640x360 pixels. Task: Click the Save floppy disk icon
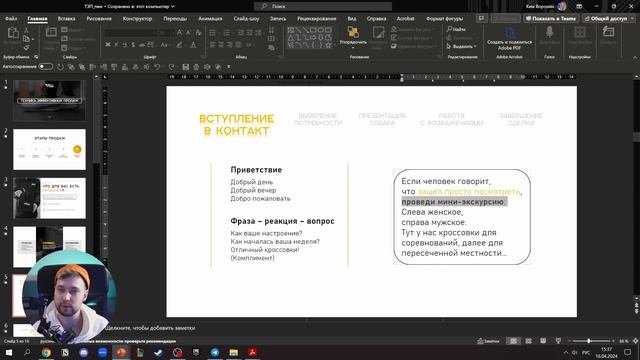(x=186, y=67)
